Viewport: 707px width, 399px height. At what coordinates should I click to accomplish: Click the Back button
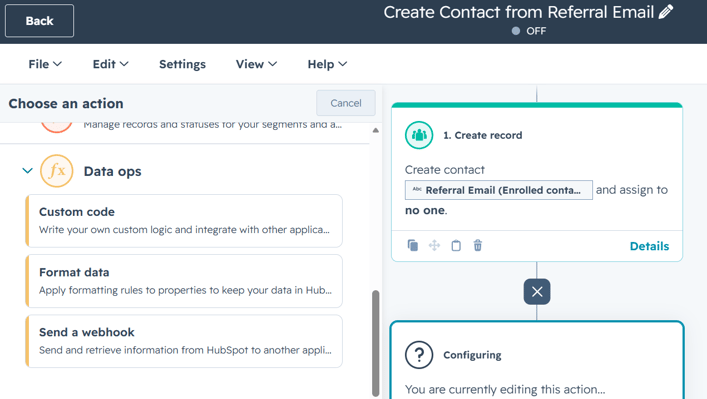click(x=39, y=21)
